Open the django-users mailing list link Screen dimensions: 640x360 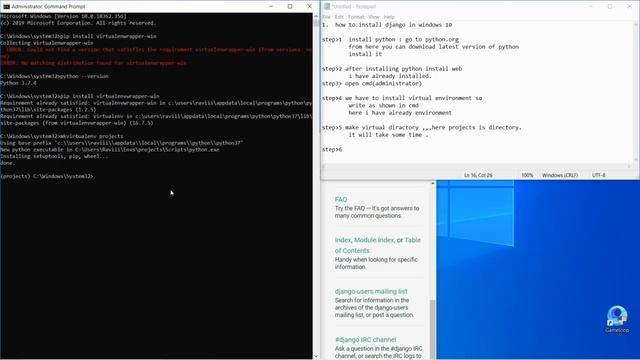(x=371, y=291)
